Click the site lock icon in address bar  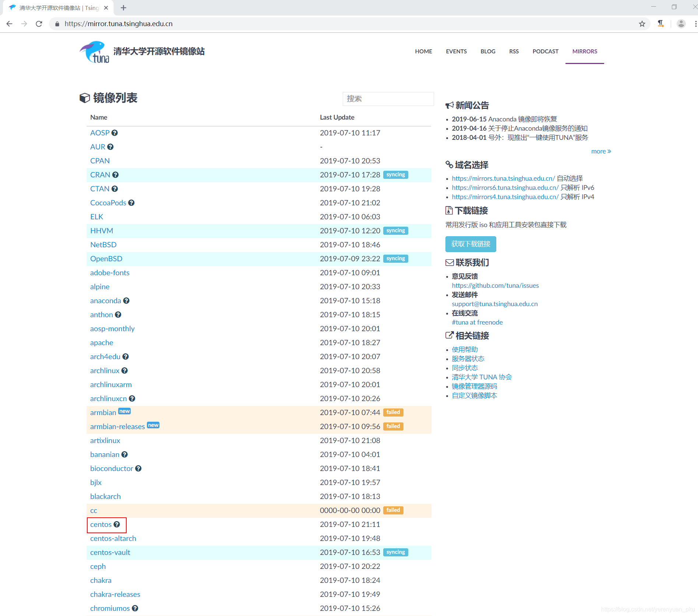57,24
